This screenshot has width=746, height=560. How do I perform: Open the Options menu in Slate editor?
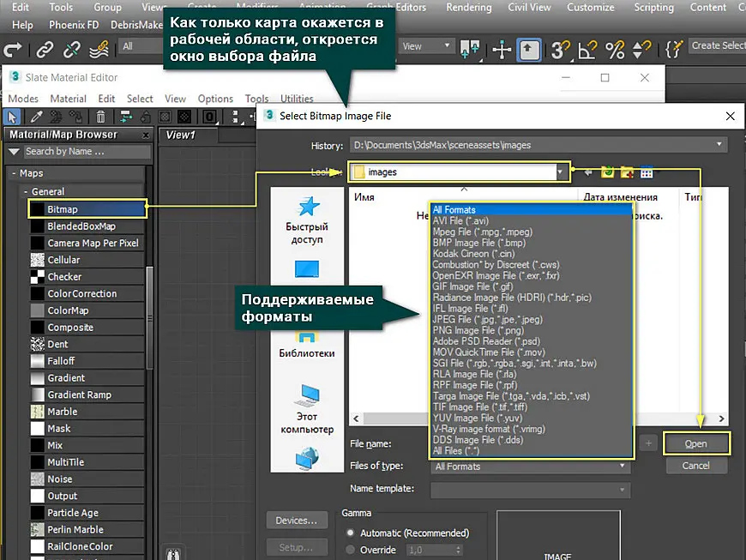pos(215,99)
